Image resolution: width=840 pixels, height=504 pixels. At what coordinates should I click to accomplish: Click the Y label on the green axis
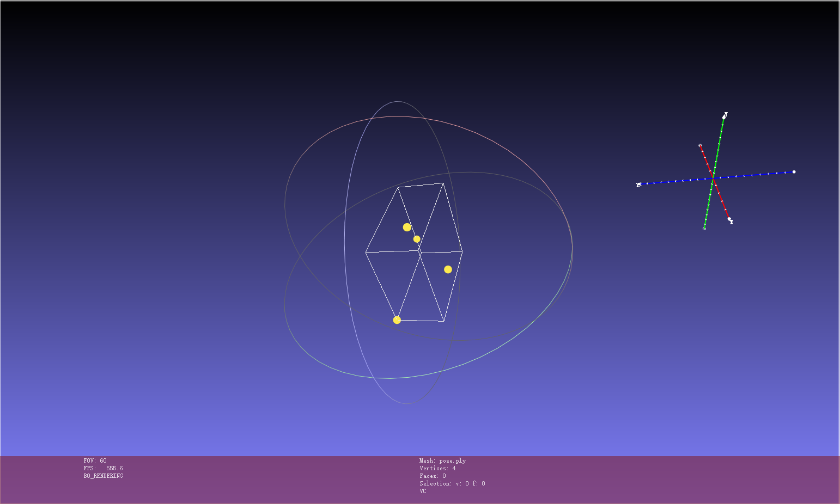726,114
